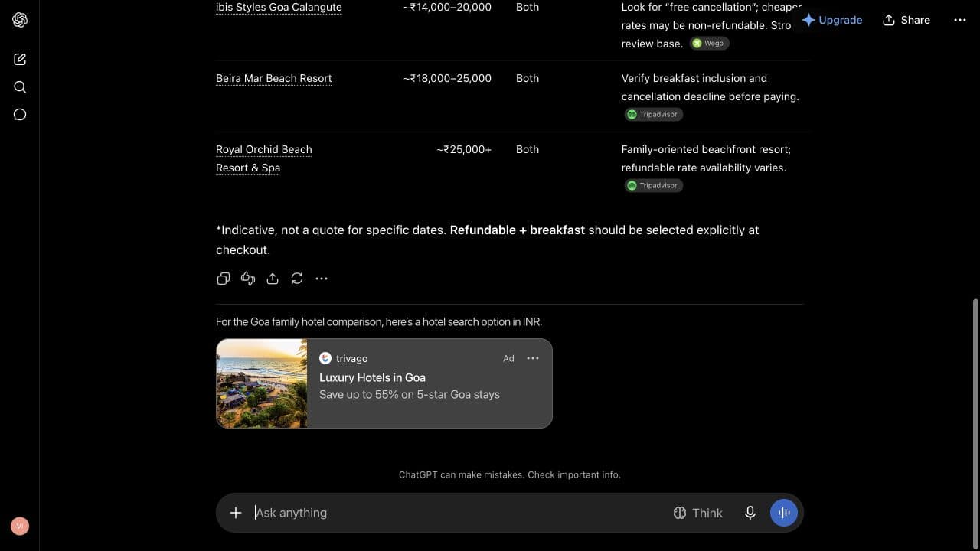The image size is (980, 551).
Task: Click the trivago brand name in ad
Action: pos(351,358)
